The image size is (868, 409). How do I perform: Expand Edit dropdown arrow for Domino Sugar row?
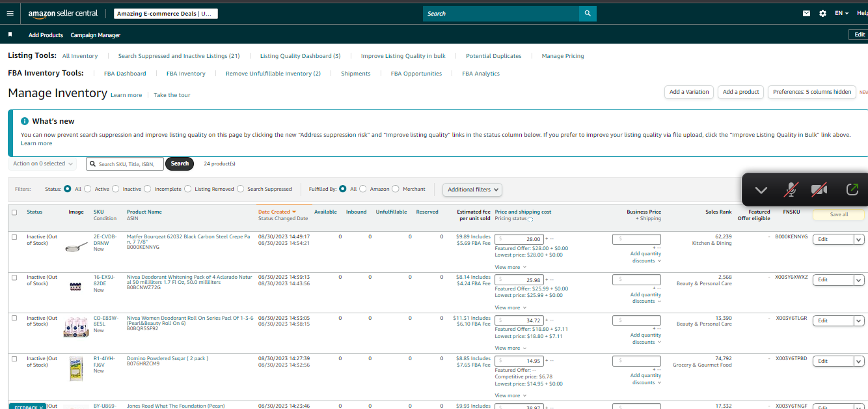click(x=859, y=361)
